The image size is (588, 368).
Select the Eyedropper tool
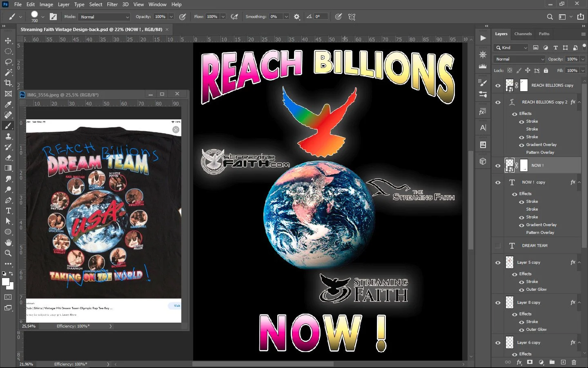tap(8, 105)
